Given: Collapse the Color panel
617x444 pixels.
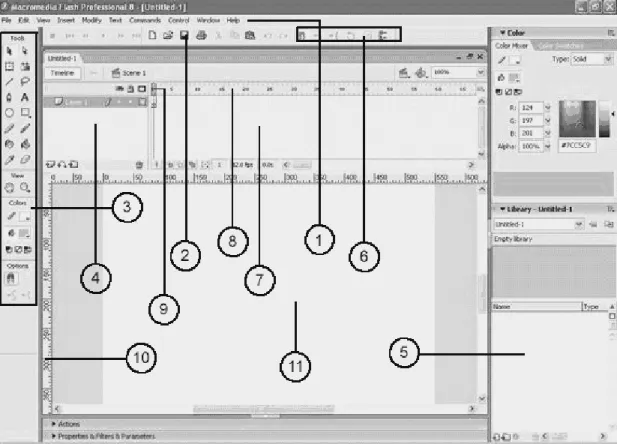Looking at the screenshot, I should tap(502, 33).
